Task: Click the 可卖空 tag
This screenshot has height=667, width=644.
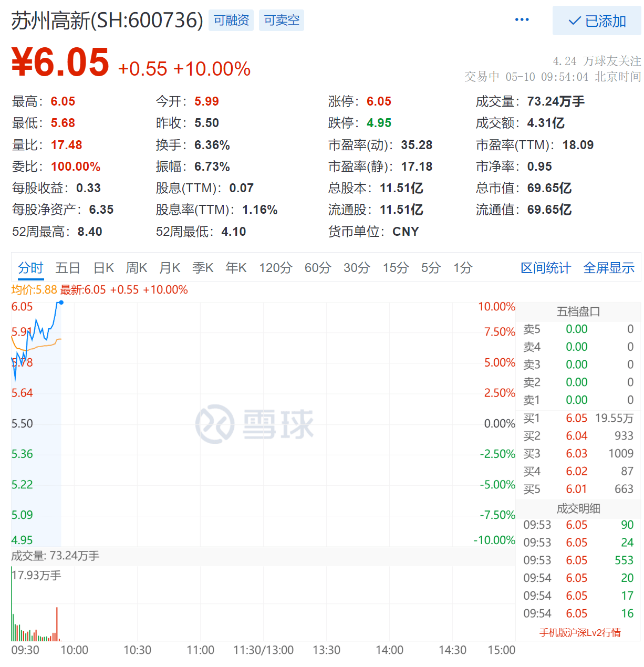Action: pyautogui.click(x=282, y=20)
